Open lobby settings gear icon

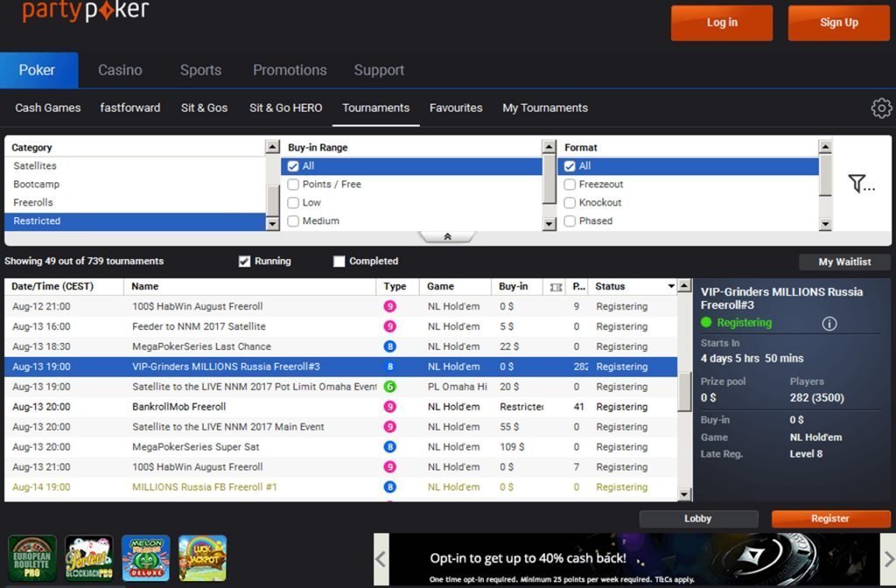881,108
